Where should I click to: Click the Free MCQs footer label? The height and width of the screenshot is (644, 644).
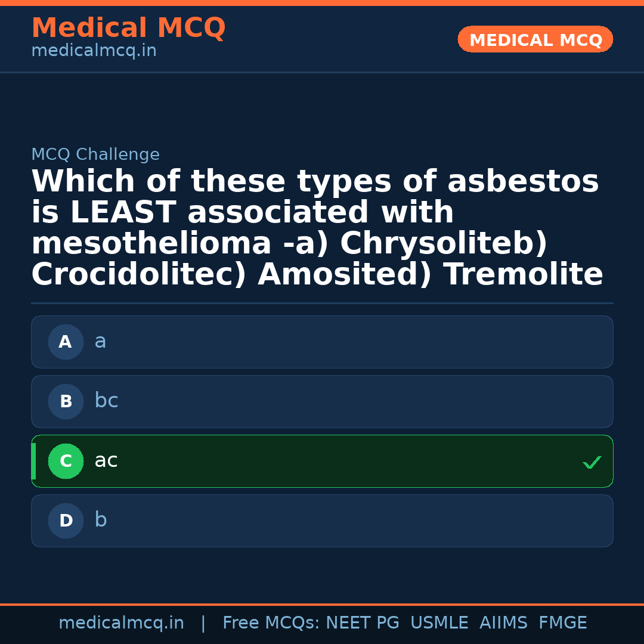(x=271, y=623)
